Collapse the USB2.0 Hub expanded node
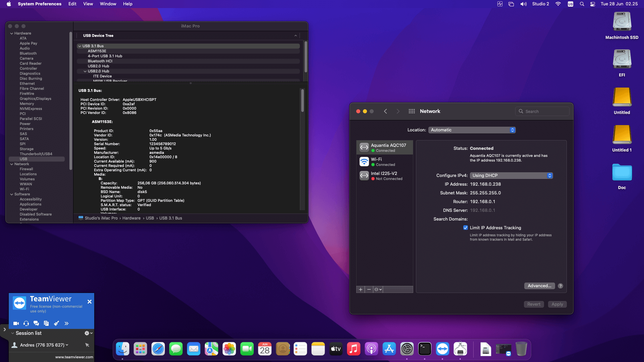 [85, 71]
